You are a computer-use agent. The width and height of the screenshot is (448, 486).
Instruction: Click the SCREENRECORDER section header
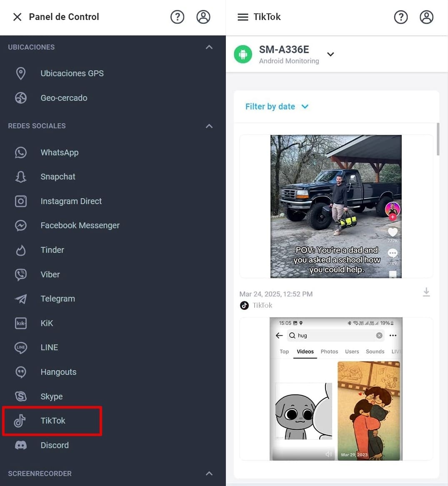[x=40, y=474]
